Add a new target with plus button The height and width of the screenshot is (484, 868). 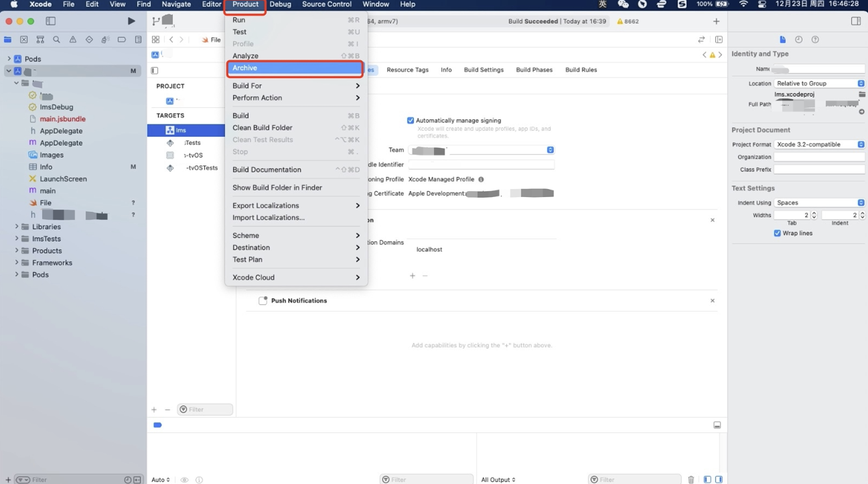click(x=154, y=410)
